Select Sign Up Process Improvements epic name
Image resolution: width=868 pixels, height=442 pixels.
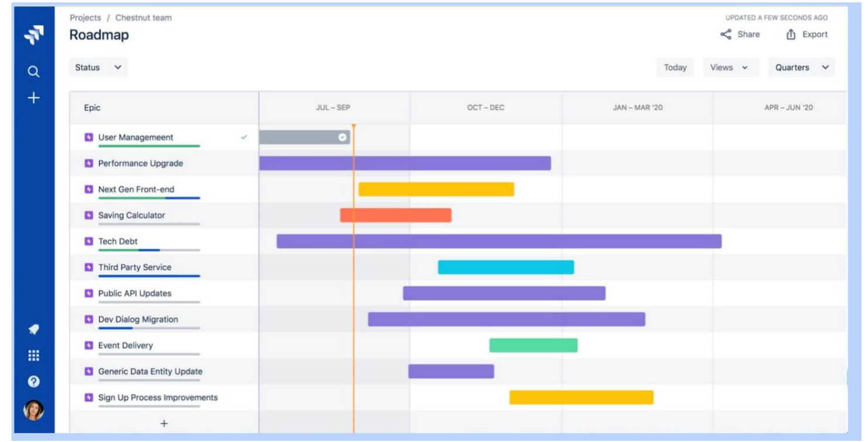tap(158, 397)
